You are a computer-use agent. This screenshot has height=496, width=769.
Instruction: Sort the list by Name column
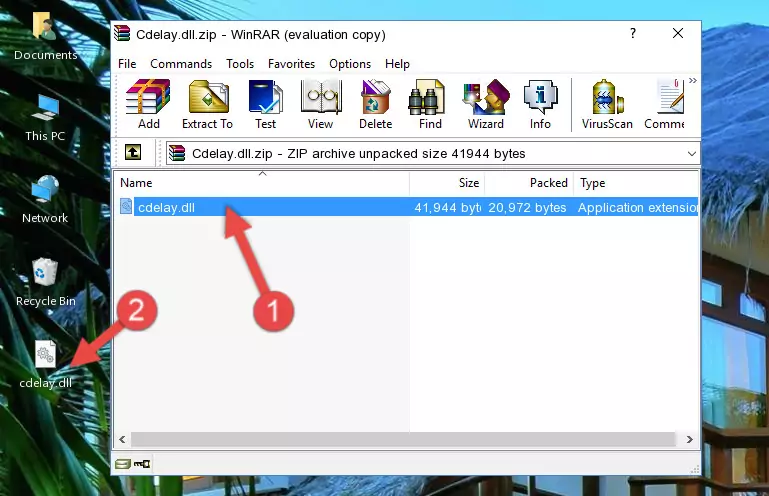click(x=262, y=183)
